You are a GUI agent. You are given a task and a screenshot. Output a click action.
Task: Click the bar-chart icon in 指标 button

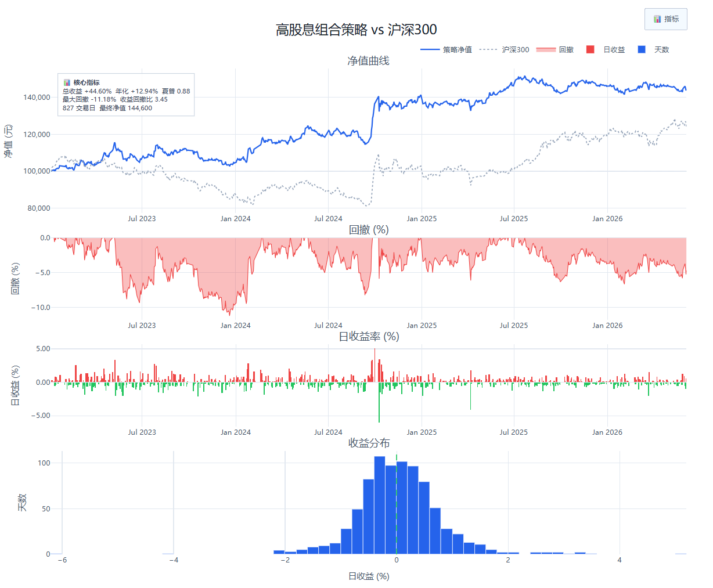click(x=657, y=19)
